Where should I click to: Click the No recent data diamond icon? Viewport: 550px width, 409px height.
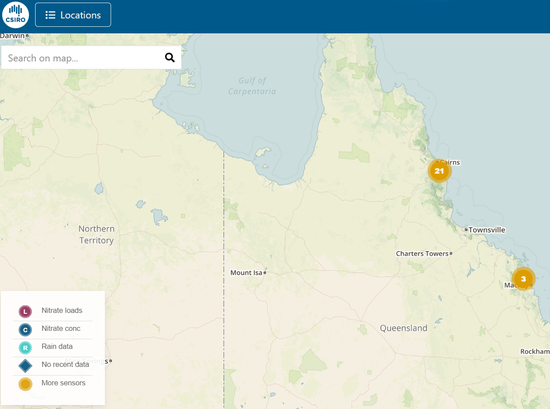point(25,366)
